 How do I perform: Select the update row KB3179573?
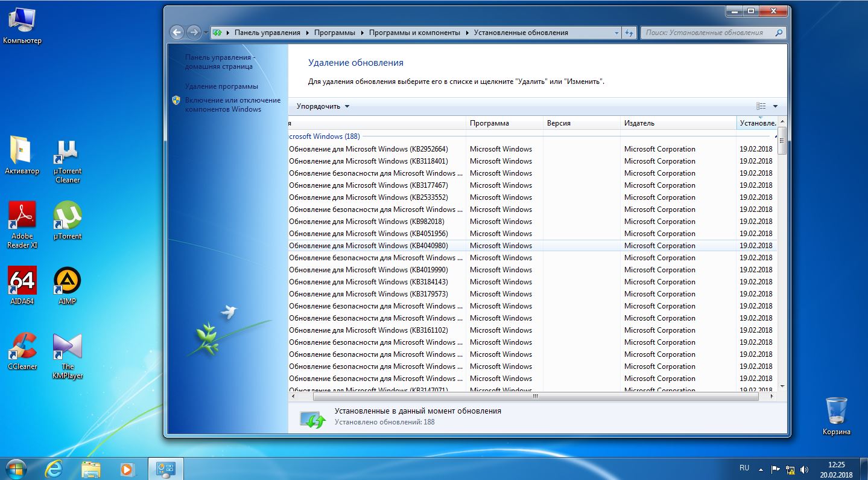(533, 294)
